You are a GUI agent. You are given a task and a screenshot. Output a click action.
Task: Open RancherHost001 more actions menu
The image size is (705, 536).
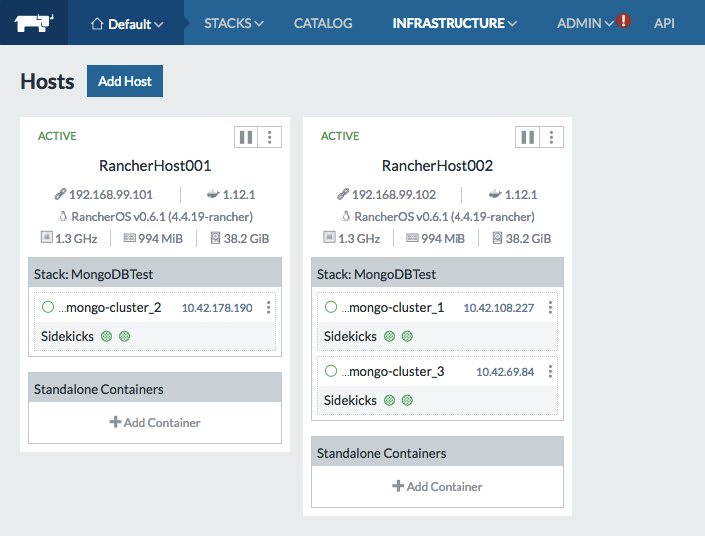pyautogui.click(x=270, y=137)
